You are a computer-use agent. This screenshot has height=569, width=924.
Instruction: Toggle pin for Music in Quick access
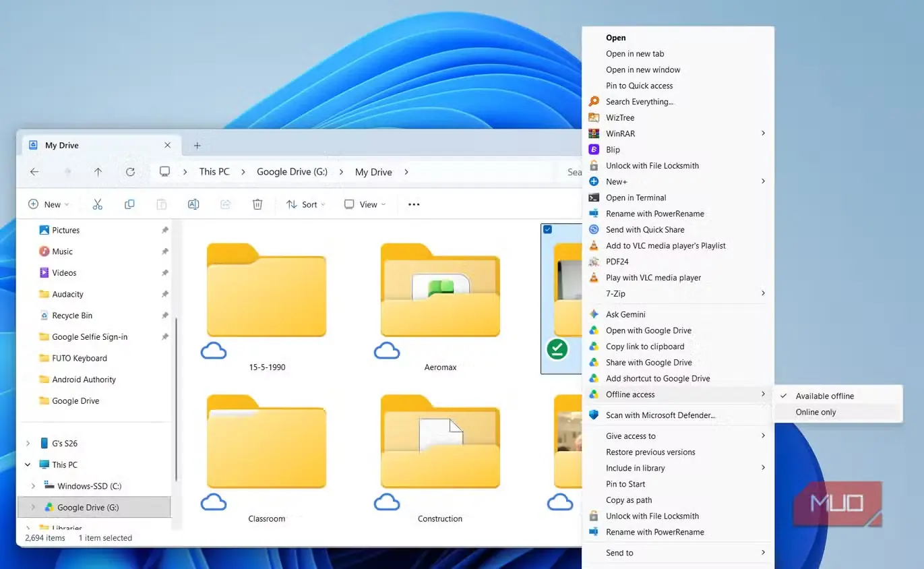[x=164, y=251]
